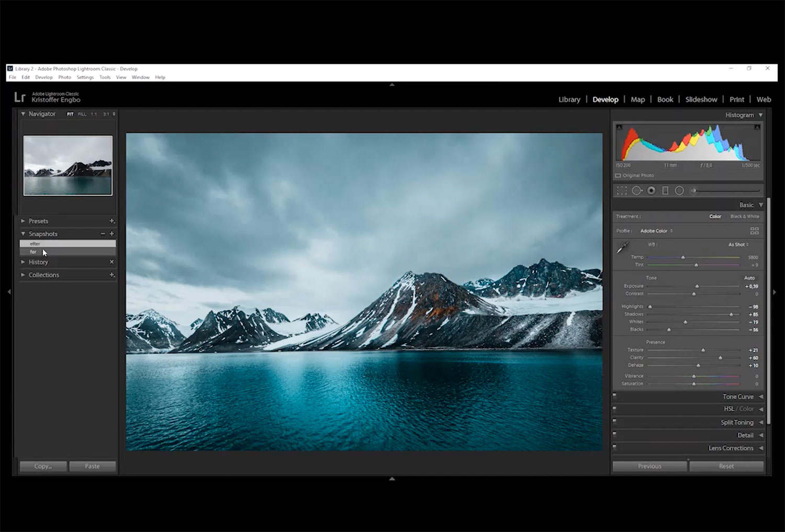Viewport: 785px width, 532px height.
Task: Pick the White Balance eyedropper tool
Action: click(x=622, y=248)
